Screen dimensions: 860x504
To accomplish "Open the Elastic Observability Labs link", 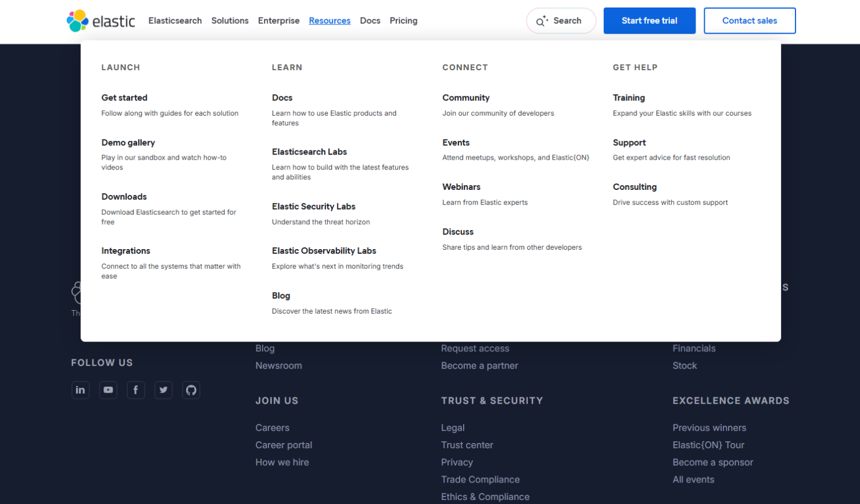I will point(324,251).
